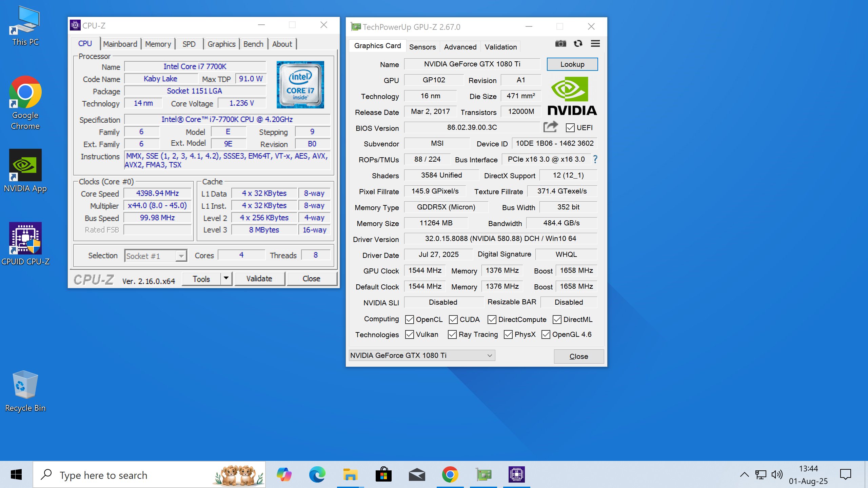Image resolution: width=868 pixels, height=488 pixels.
Task: Launch Microsoft Edge from taskbar
Action: pyautogui.click(x=317, y=474)
